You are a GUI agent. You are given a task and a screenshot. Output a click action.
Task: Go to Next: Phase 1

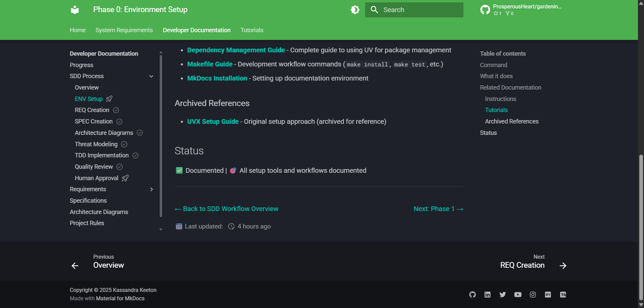tap(438, 208)
